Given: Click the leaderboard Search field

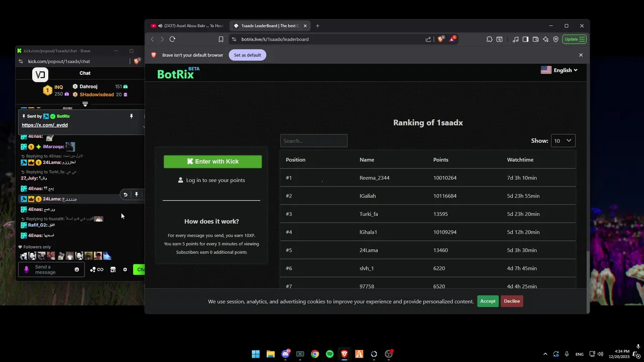Looking at the screenshot, I should click(313, 141).
